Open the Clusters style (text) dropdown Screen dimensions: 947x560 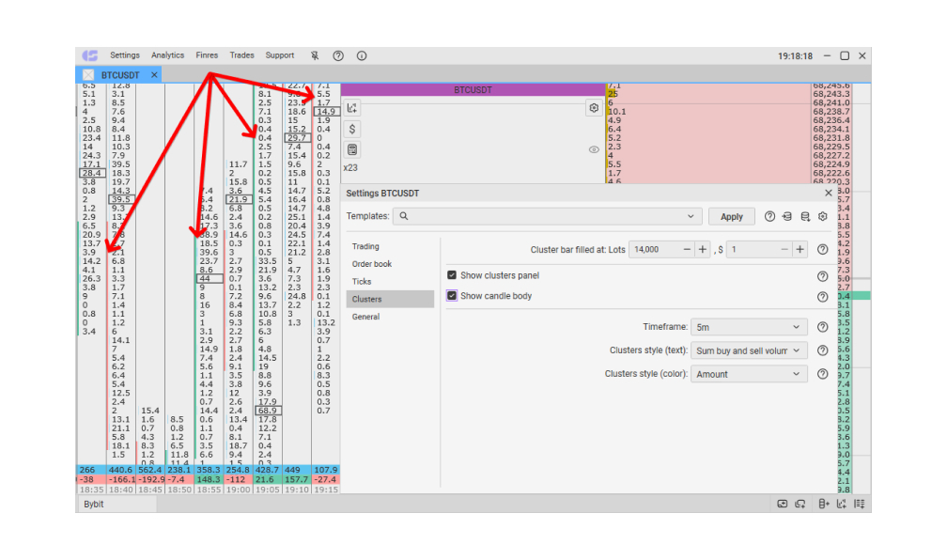point(749,350)
